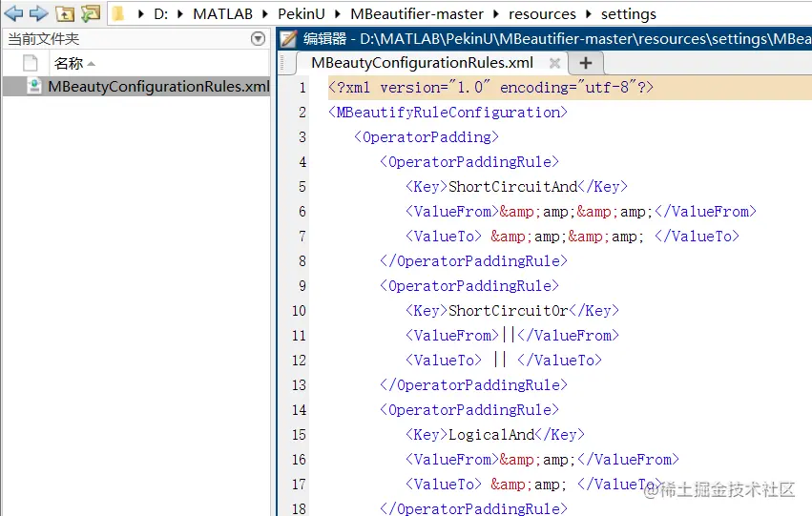
Task: Go forward with the blue right arrow
Action: (38, 13)
